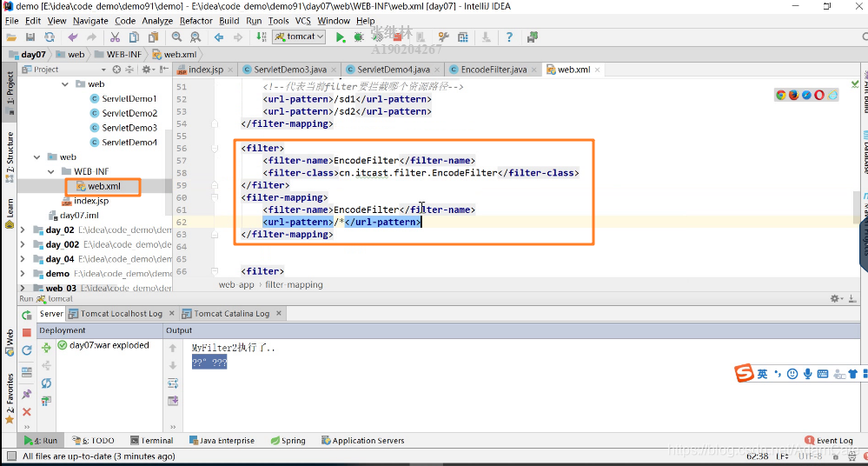This screenshot has width=868, height=466.
Task: Start debugging with the bug icon
Action: (x=359, y=37)
